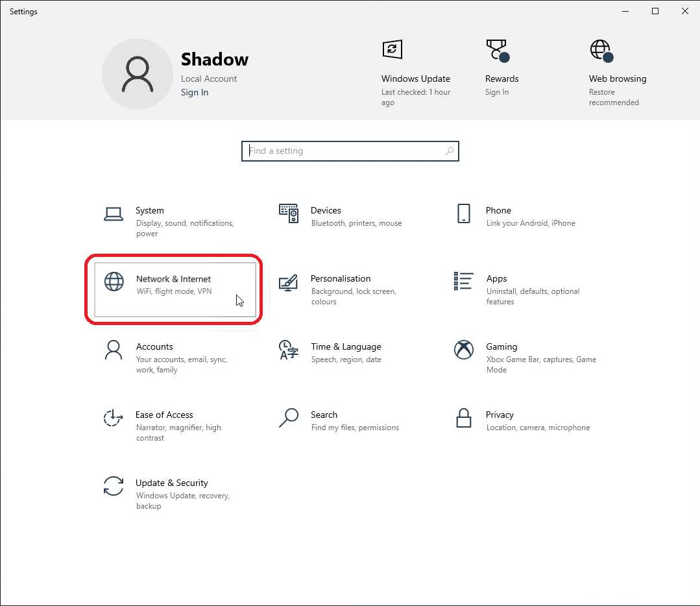This screenshot has width=700, height=606.
Task: Close the Settings window
Action: [685, 11]
